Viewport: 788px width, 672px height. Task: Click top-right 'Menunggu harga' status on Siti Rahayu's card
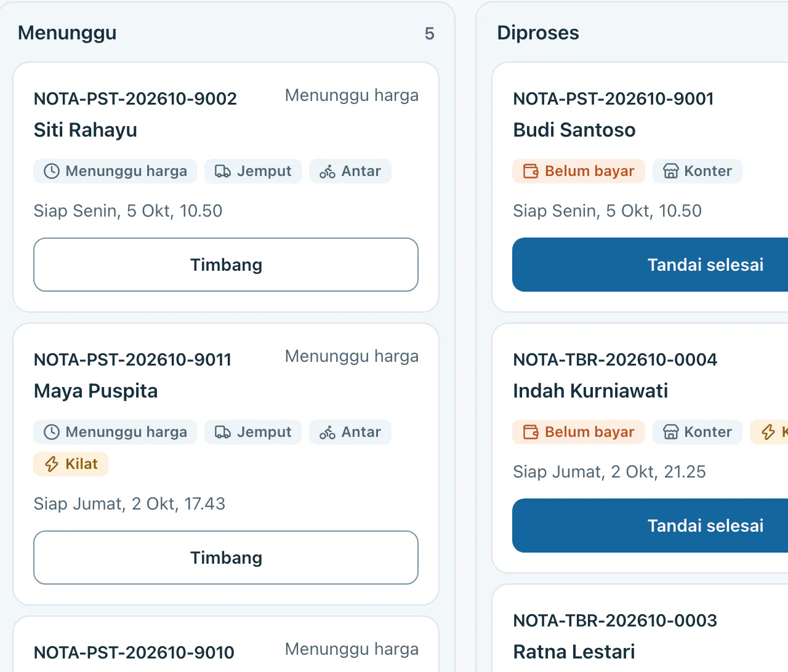352,95
